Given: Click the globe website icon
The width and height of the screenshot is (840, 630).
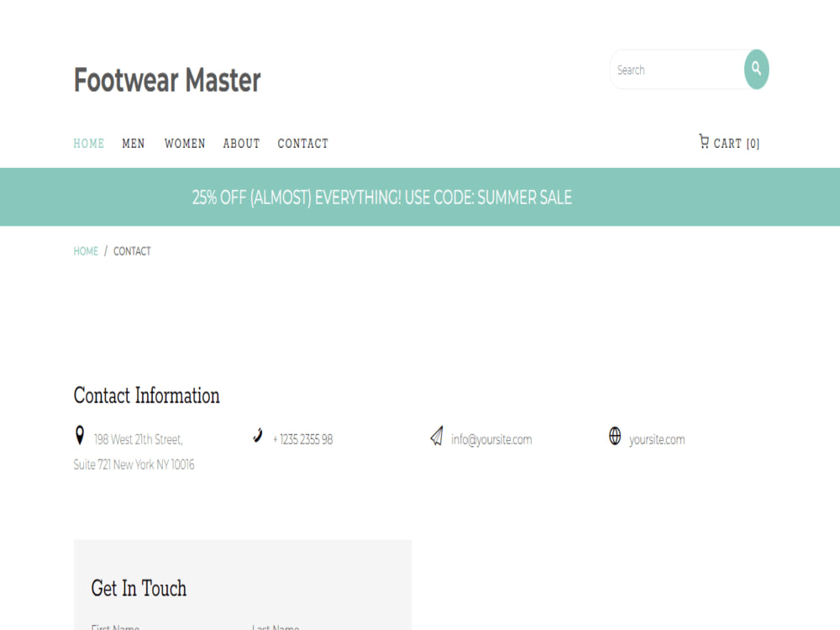Looking at the screenshot, I should point(615,436).
